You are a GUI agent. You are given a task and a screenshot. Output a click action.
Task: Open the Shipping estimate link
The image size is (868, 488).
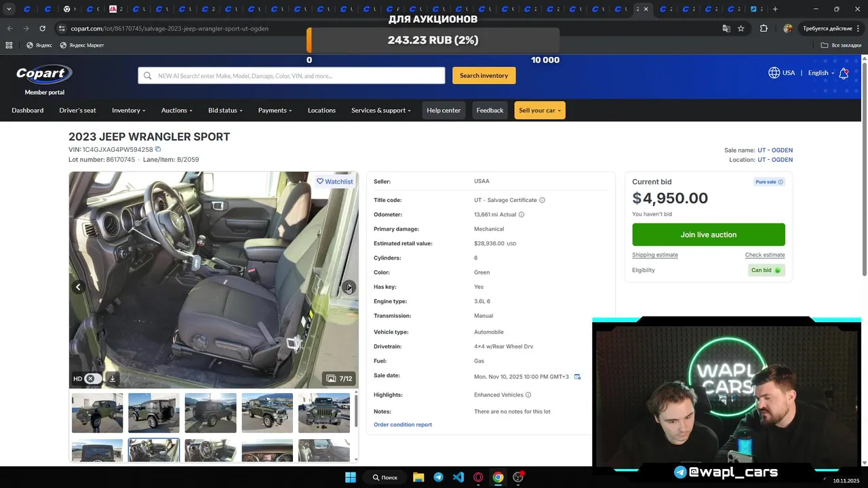[655, 255]
